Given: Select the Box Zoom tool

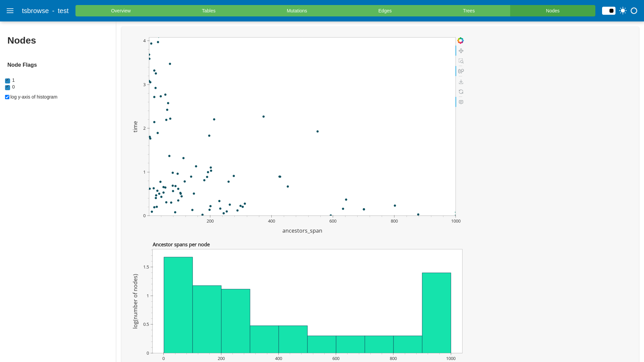Looking at the screenshot, I should tap(461, 61).
